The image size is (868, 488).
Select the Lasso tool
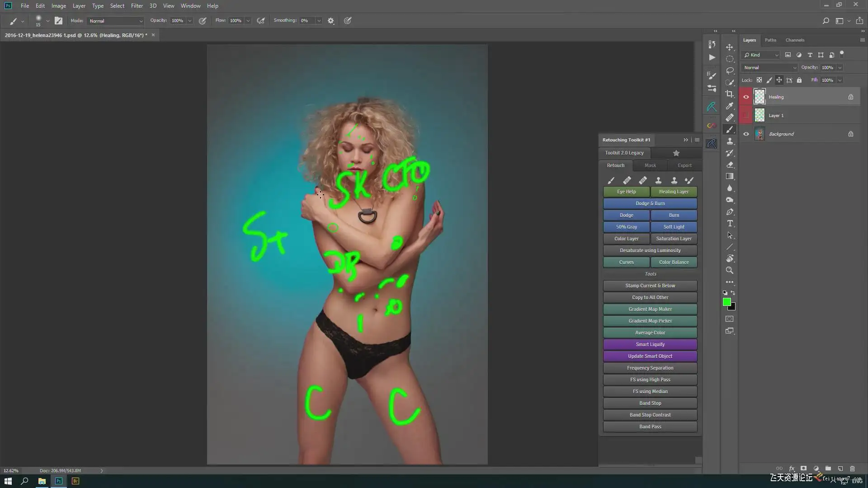(729, 70)
